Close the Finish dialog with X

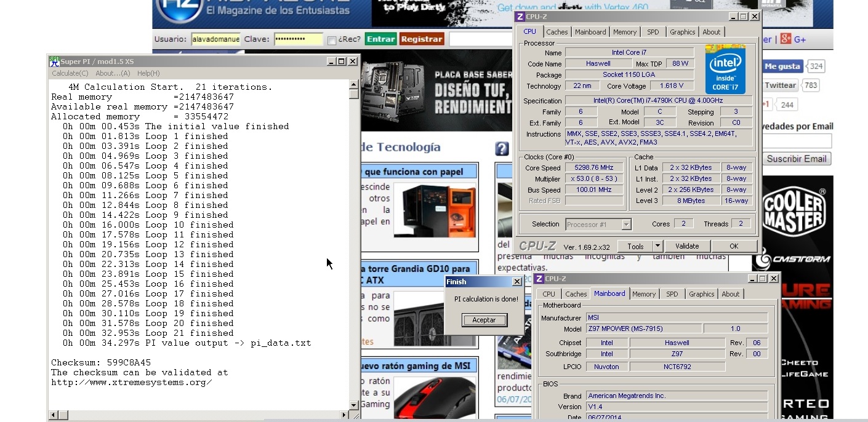(x=516, y=282)
